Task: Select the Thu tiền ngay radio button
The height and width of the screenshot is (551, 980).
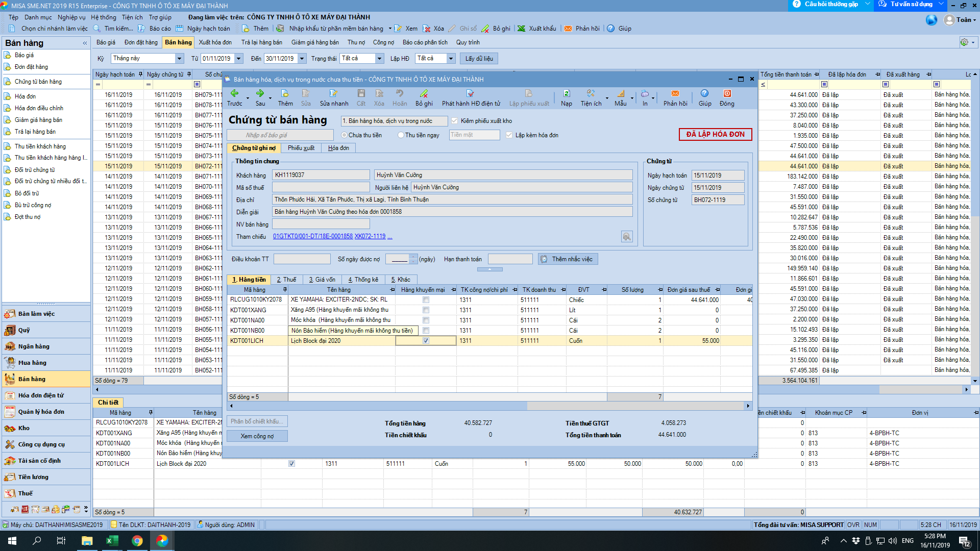Action: (x=401, y=135)
